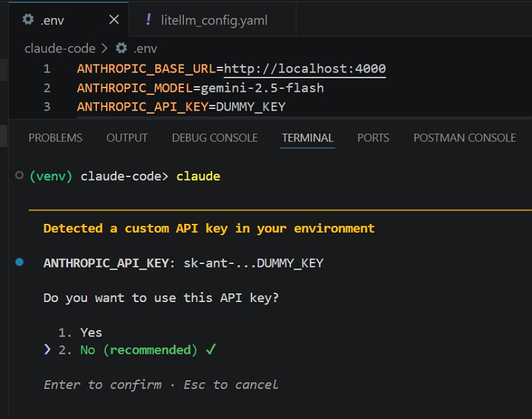The height and width of the screenshot is (419, 532).
Task: Click line number 1 in editor
Action: click(47, 69)
